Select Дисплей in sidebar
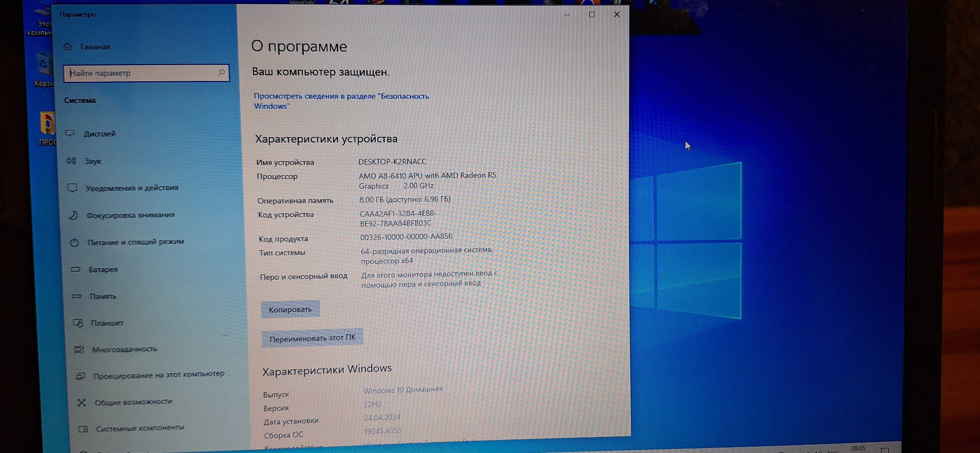 click(x=100, y=134)
